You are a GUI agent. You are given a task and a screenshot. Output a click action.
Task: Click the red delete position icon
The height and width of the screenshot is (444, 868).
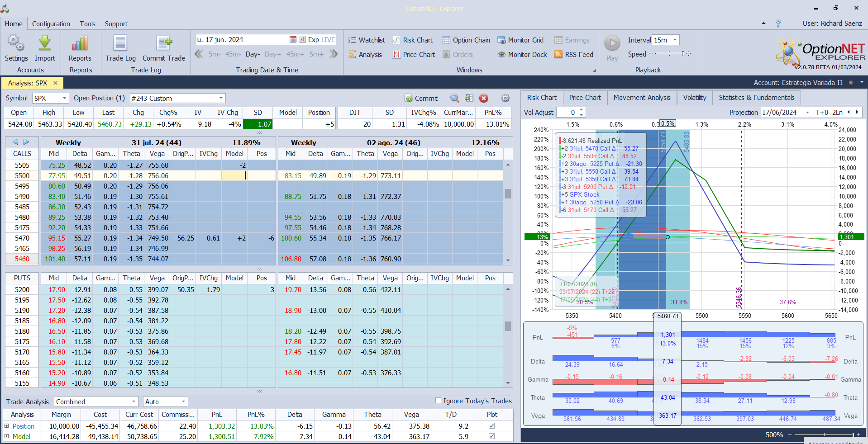[x=484, y=98]
